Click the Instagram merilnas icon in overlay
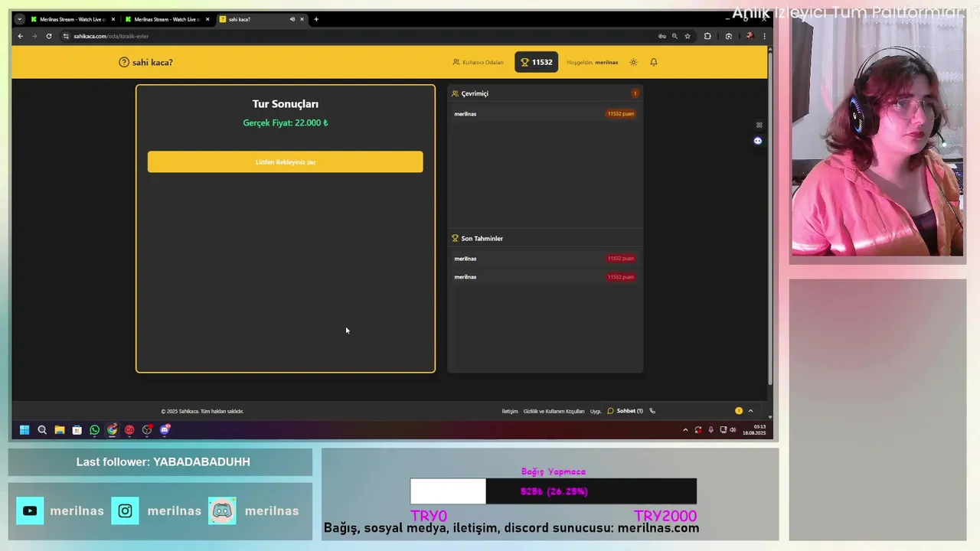980x551 pixels. pos(125,510)
